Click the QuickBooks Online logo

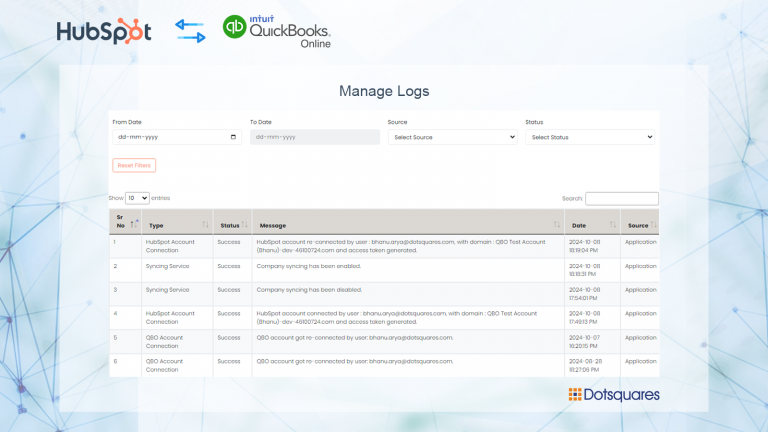coord(276,31)
